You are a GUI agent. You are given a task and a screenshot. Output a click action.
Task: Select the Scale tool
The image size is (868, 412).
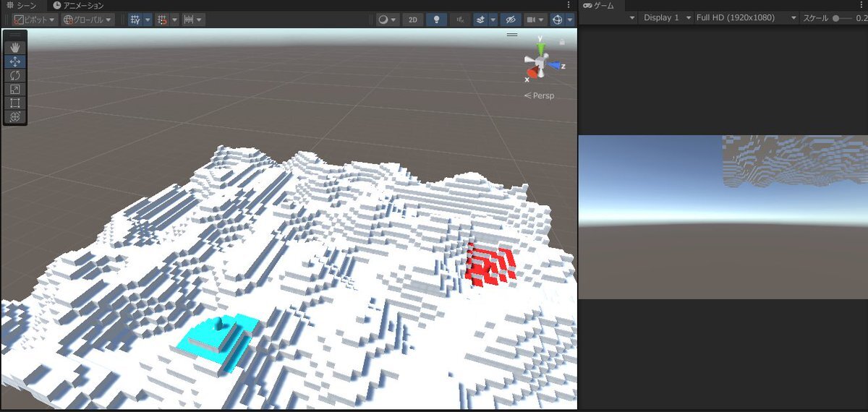click(15, 89)
